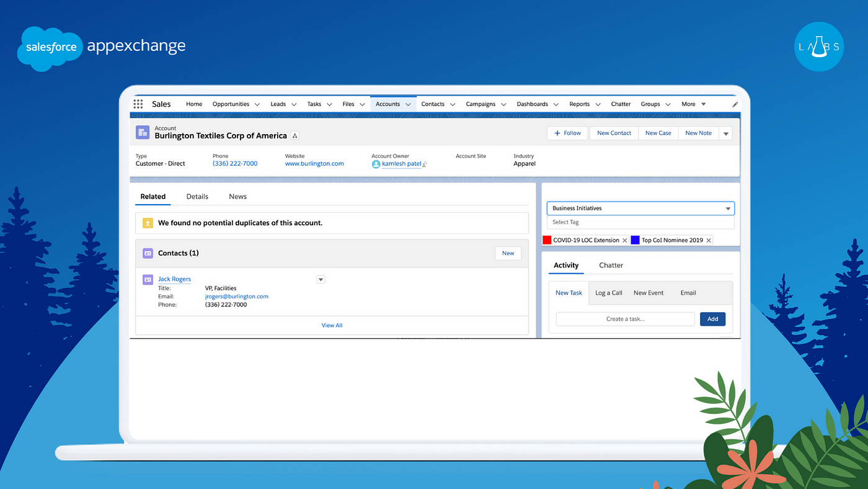Click the Contacts related list header icon
The width and height of the screenshot is (868, 489).
coord(148,253)
